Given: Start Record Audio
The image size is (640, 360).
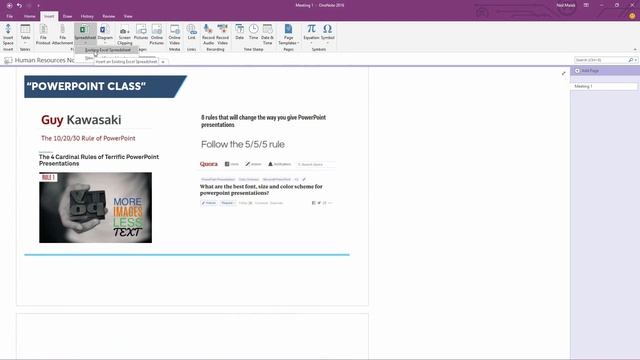Looking at the screenshot, I should point(208,34).
